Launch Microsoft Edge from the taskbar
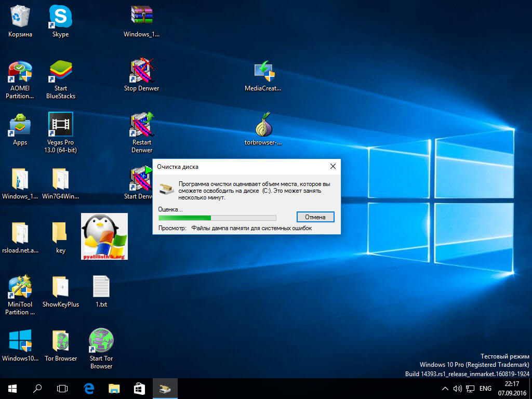Viewport: 532px width, 399px height. (89, 388)
